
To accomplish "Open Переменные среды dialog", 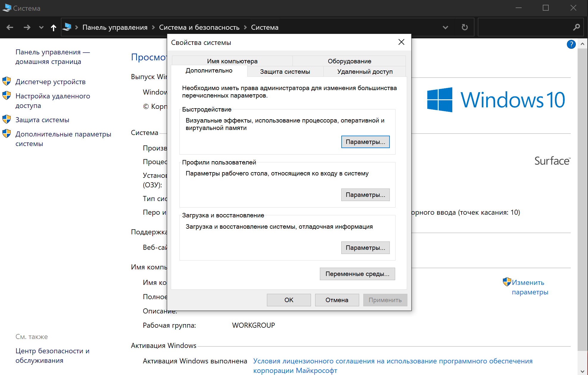I will point(357,274).
